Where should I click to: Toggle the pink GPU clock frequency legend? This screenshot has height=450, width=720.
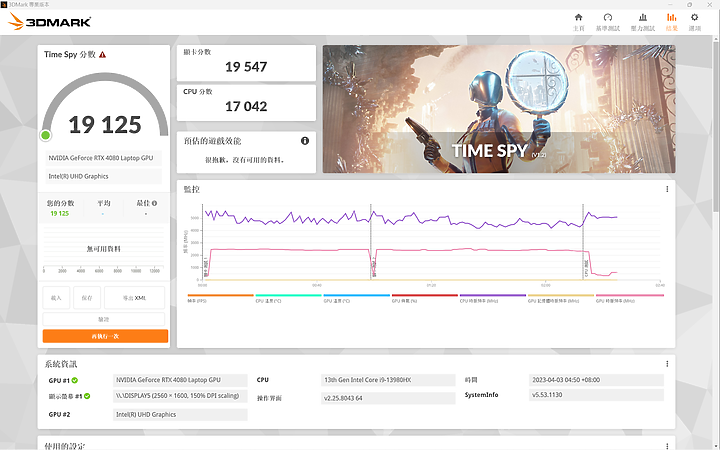pyautogui.click(x=629, y=295)
